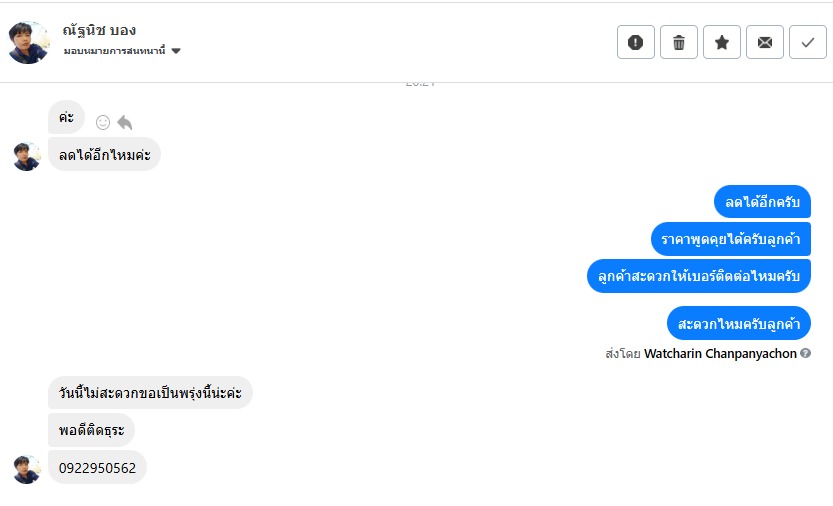Click the message ลดได้อีกไหมค่ะ
Screen dimensions: 833x506
(104, 154)
